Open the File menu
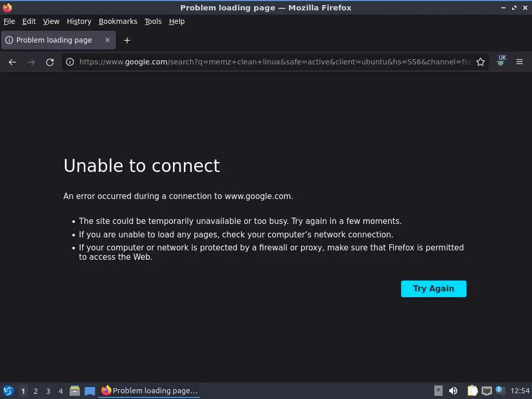Viewport: 532px width, 399px height. pos(9,21)
